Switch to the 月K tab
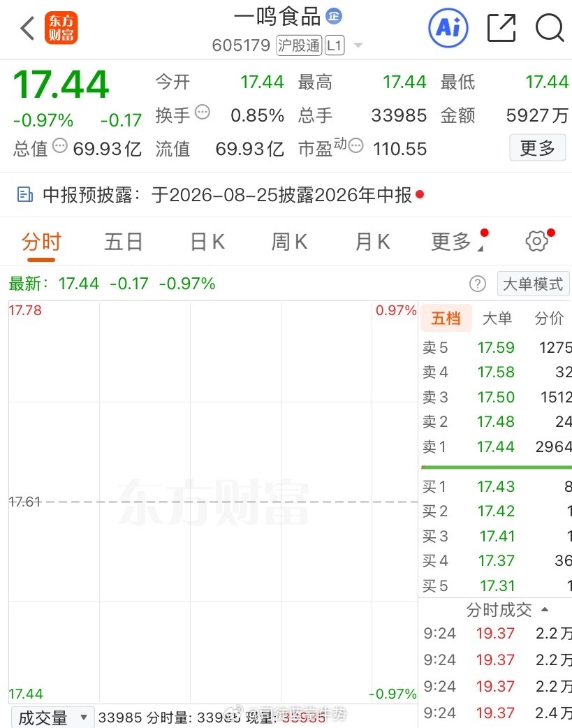 (x=372, y=242)
